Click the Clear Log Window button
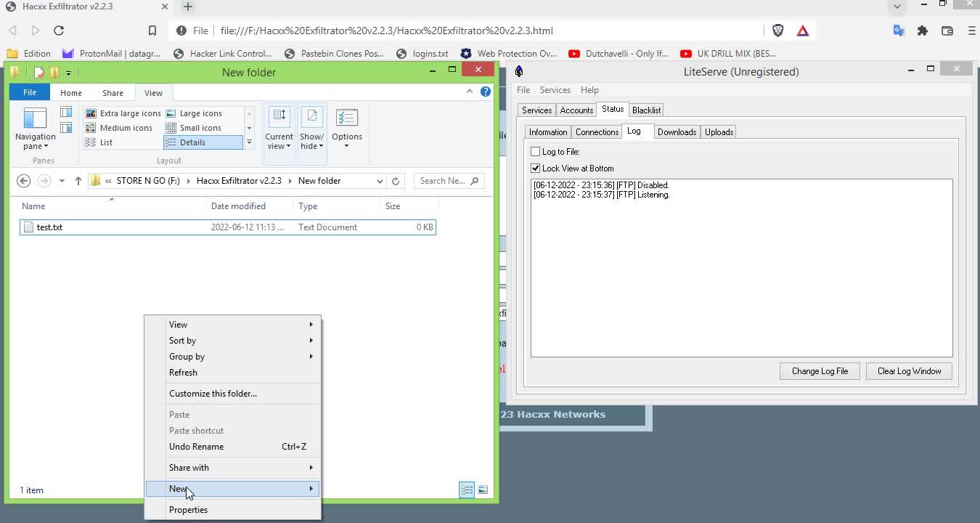The height and width of the screenshot is (523, 980). 909,371
